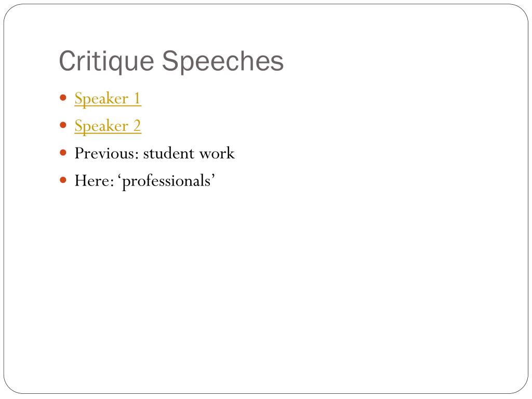The width and height of the screenshot is (532, 399).
Task: Click the orange bullet beside Speaker 2
Action: tap(63, 125)
